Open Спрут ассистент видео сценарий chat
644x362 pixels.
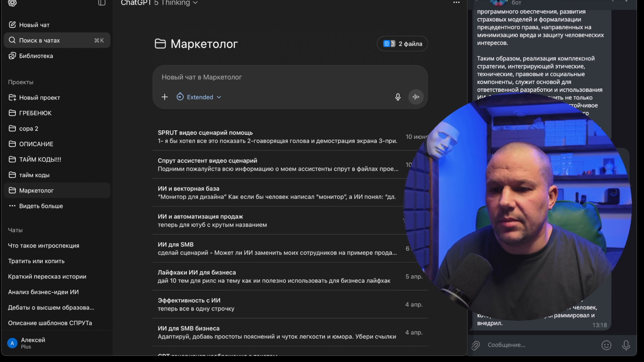tap(290, 165)
